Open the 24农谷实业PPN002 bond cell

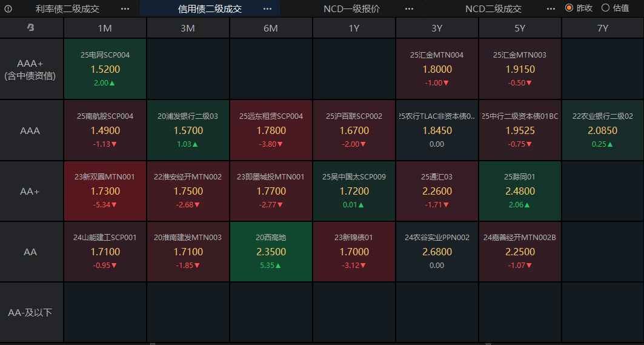click(x=437, y=251)
